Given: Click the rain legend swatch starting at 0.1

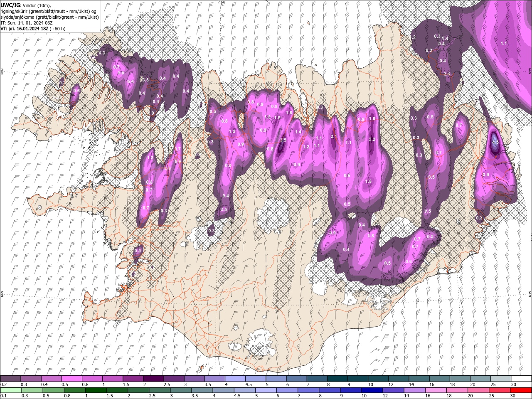Looking at the screenshot, I should pos(10,390).
